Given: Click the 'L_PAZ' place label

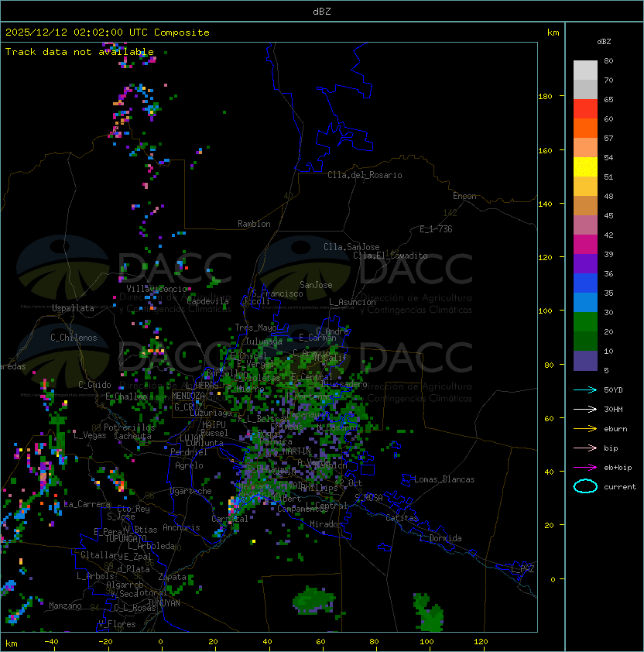Looking at the screenshot, I should pyautogui.click(x=522, y=569).
